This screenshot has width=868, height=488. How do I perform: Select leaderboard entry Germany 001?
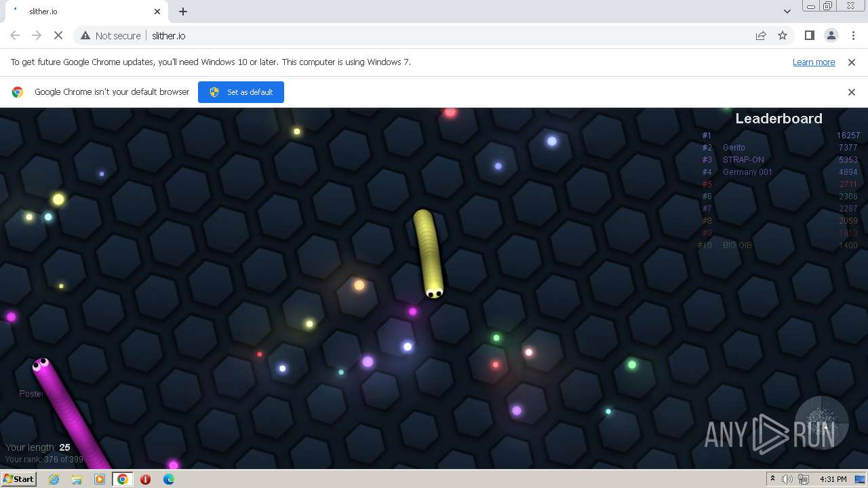(747, 172)
